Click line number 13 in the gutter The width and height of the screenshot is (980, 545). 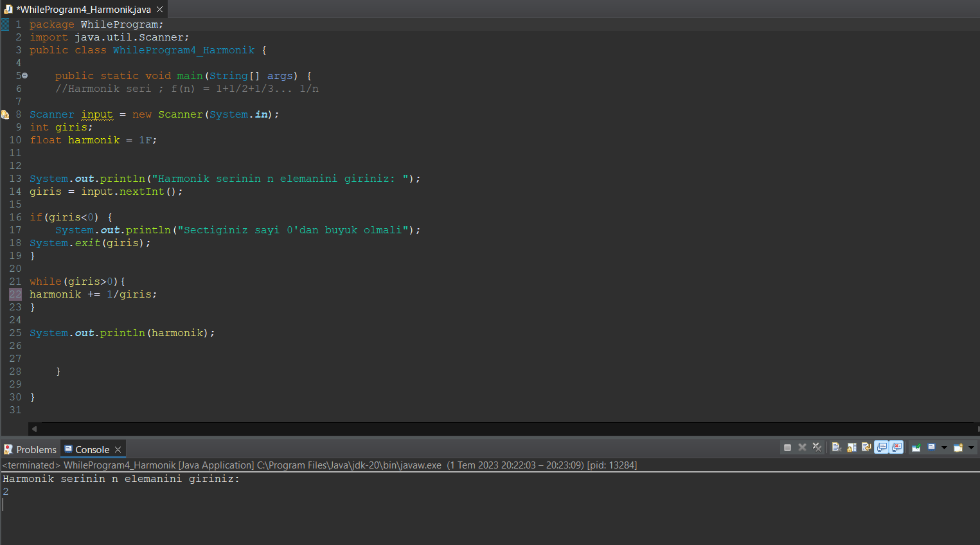(x=15, y=179)
